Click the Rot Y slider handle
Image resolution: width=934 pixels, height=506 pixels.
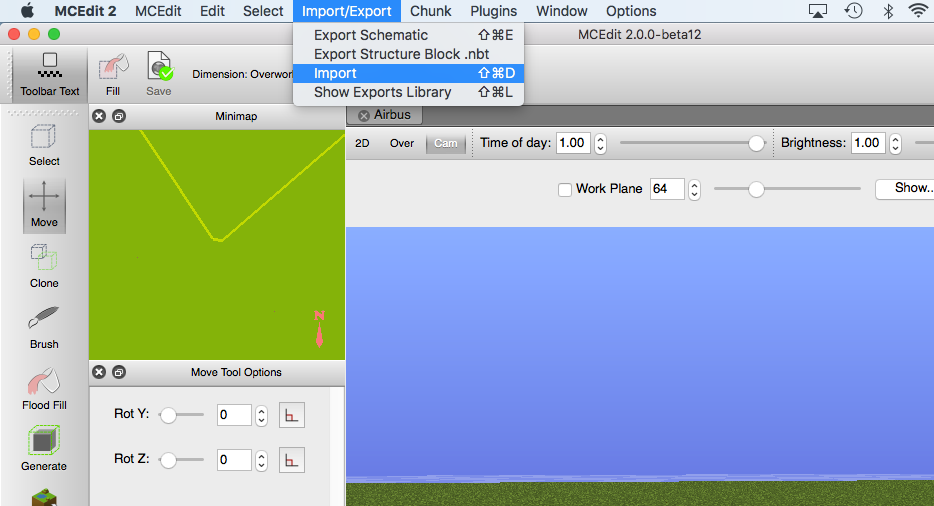point(169,415)
